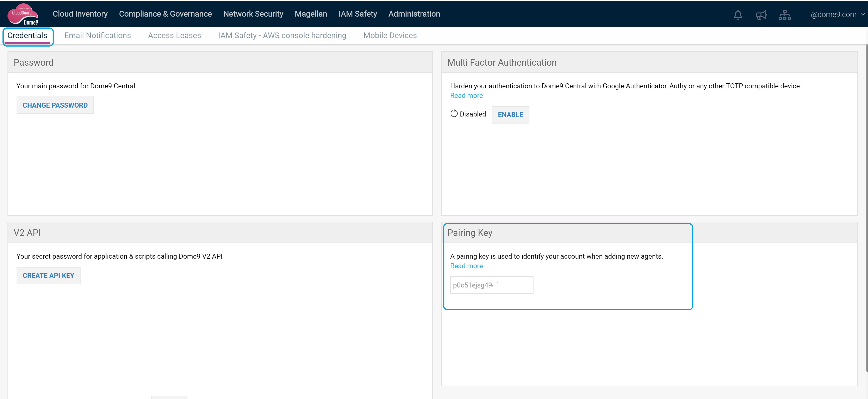Switch to the Access Leases tab
The width and height of the screenshot is (868, 399).
pos(174,35)
